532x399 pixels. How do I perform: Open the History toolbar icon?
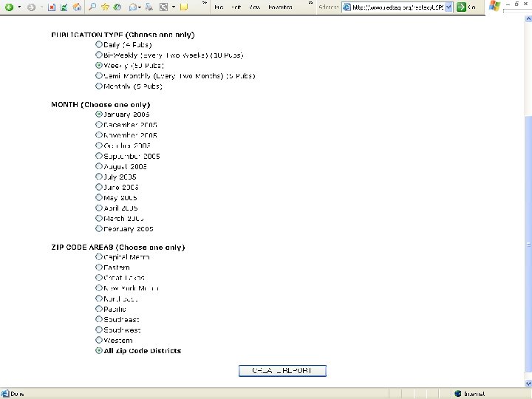point(117,7)
